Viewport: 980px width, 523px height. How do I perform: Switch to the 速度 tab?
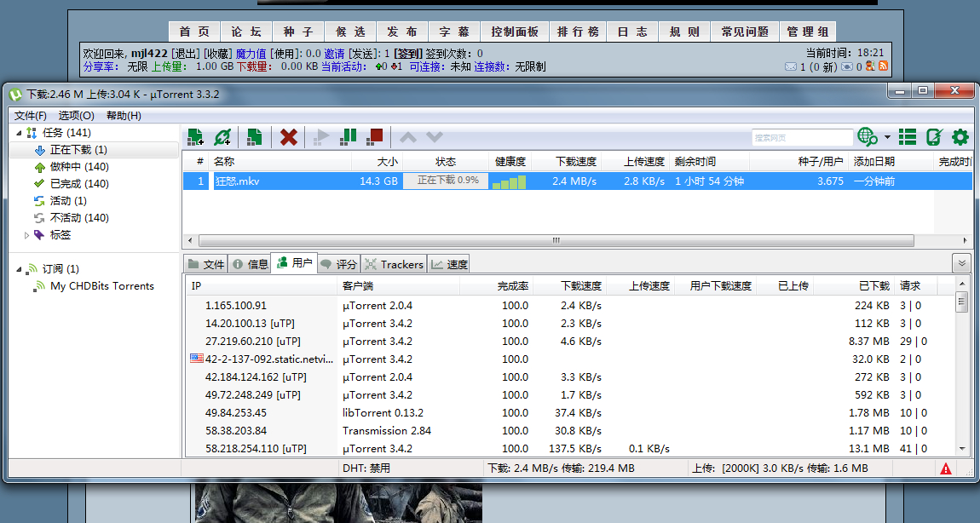[x=449, y=264]
